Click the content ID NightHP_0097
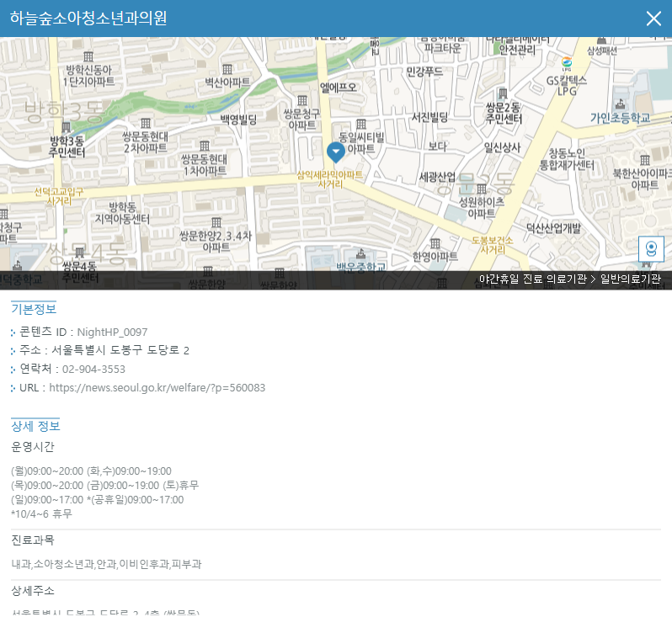 point(112,332)
